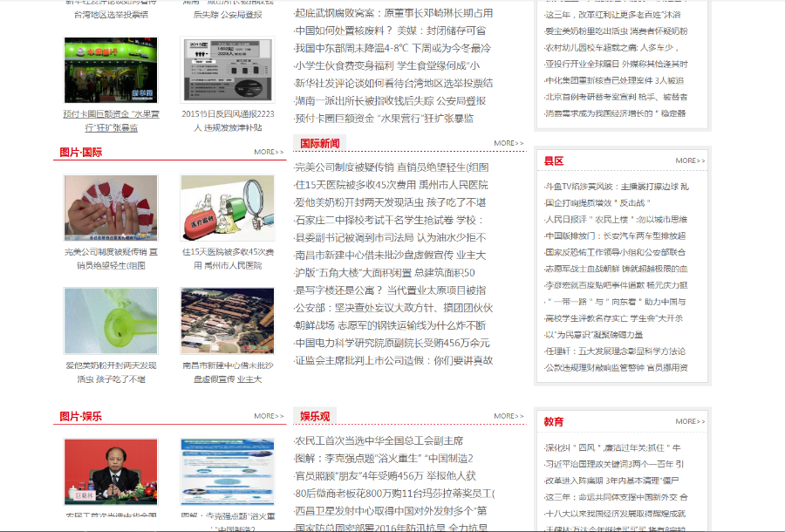785x532 pixels.
Task: Open 李彦宏就百度贴吧事件道歉 link
Action: tap(616, 285)
